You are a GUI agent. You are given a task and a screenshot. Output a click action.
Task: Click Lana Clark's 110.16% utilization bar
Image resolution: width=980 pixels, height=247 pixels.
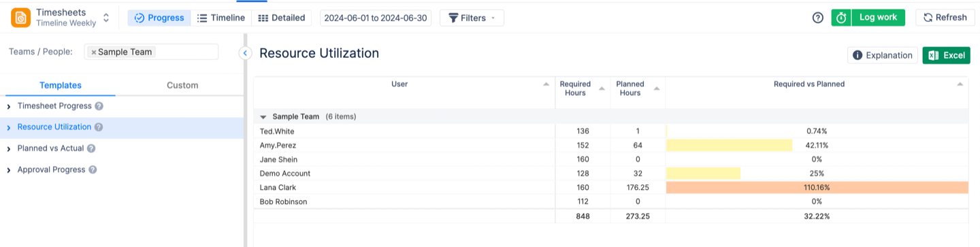click(817, 187)
